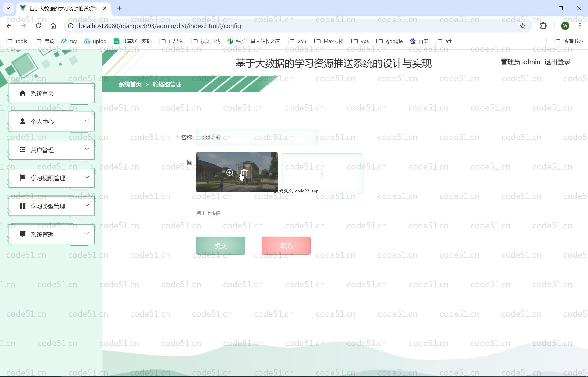Open the 已导入 bookmark folder
The width and height of the screenshot is (588, 377).
tap(171, 41)
